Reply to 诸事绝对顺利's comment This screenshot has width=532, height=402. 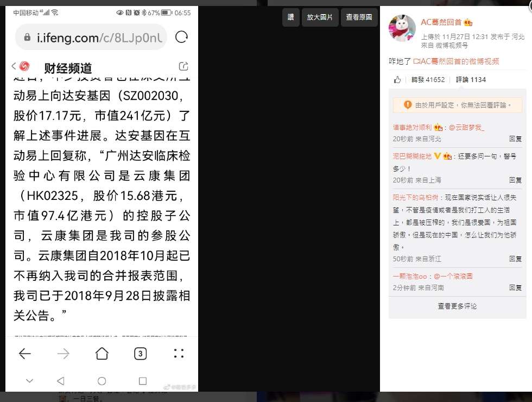515,139
